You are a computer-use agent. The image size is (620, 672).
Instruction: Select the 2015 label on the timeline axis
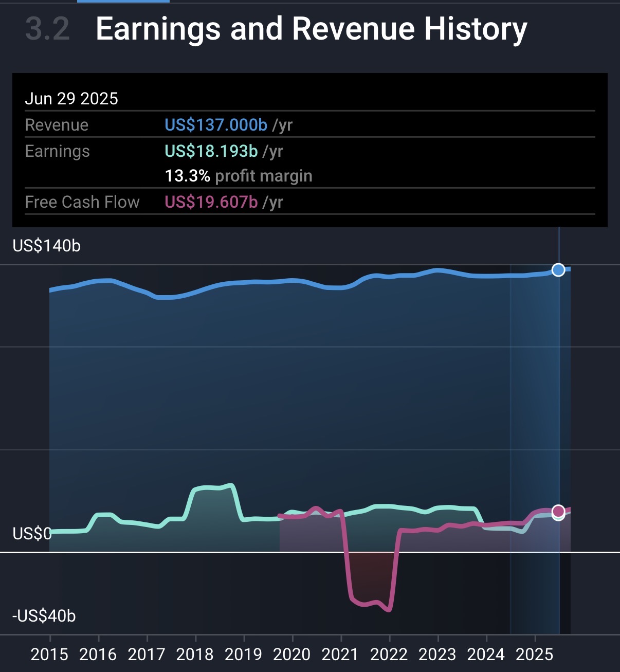click(49, 655)
